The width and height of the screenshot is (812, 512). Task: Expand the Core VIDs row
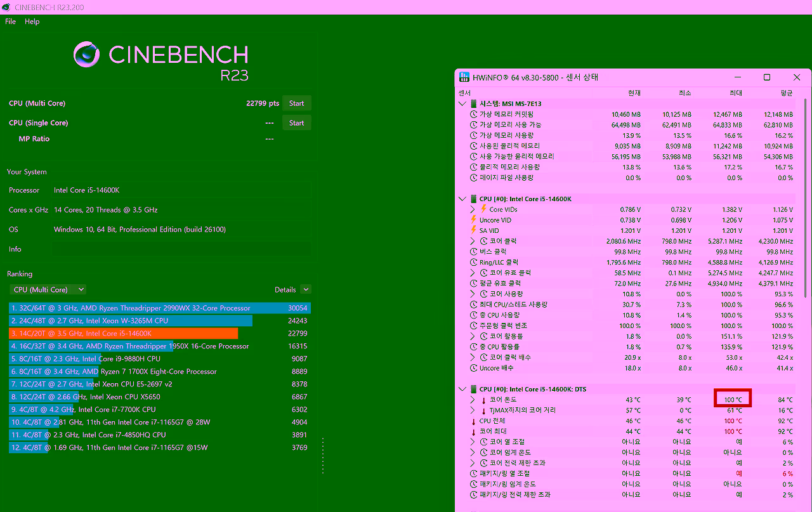point(473,209)
